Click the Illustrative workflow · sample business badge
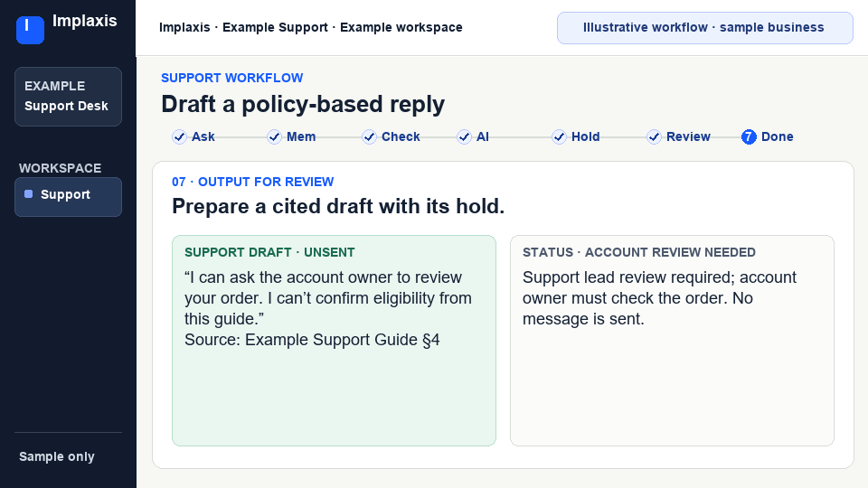Screen dimensions: 868x488 click(x=704, y=28)
